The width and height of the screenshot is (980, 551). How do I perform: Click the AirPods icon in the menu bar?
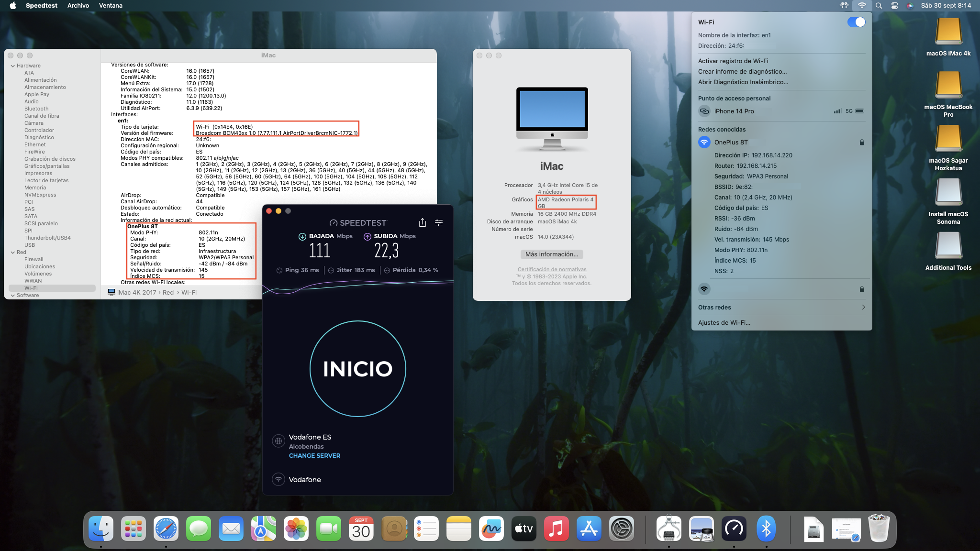(844, 6)
